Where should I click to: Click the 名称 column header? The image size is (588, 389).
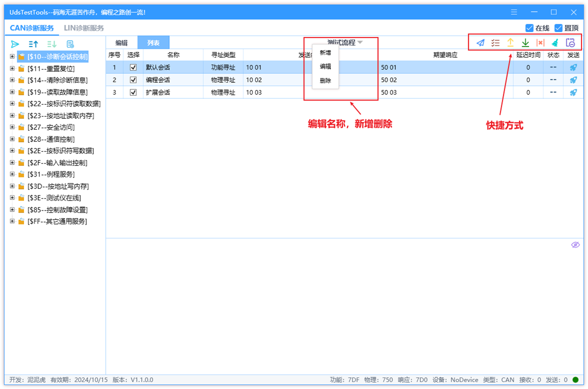pos(173,55)
